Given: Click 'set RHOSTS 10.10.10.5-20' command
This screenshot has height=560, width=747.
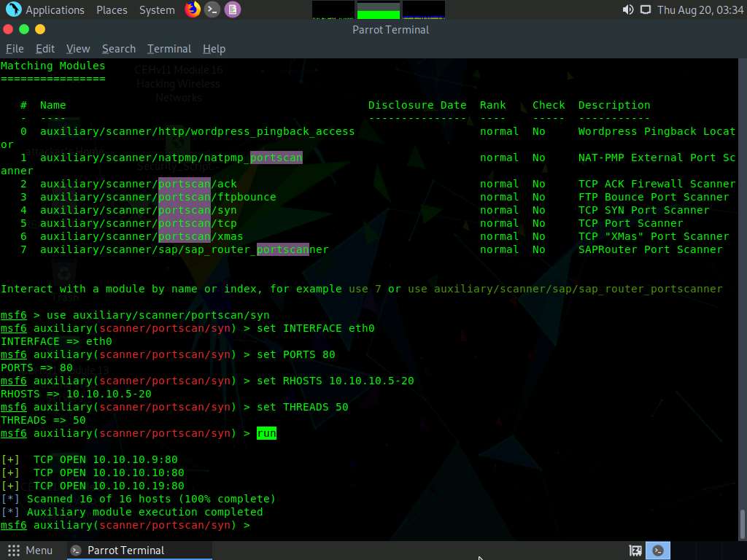Looking at the screenshot, I should point(336,381).
